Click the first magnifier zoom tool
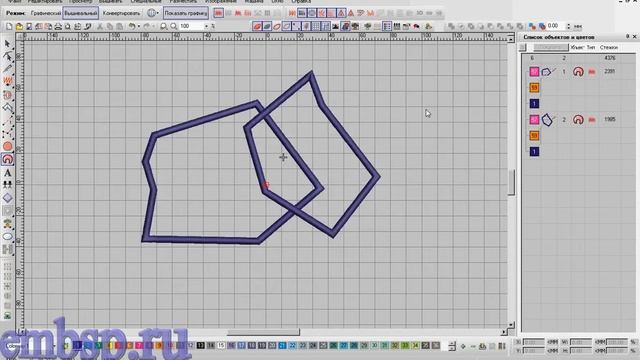This screenshot has height=360, width=640. coord(164,27)
